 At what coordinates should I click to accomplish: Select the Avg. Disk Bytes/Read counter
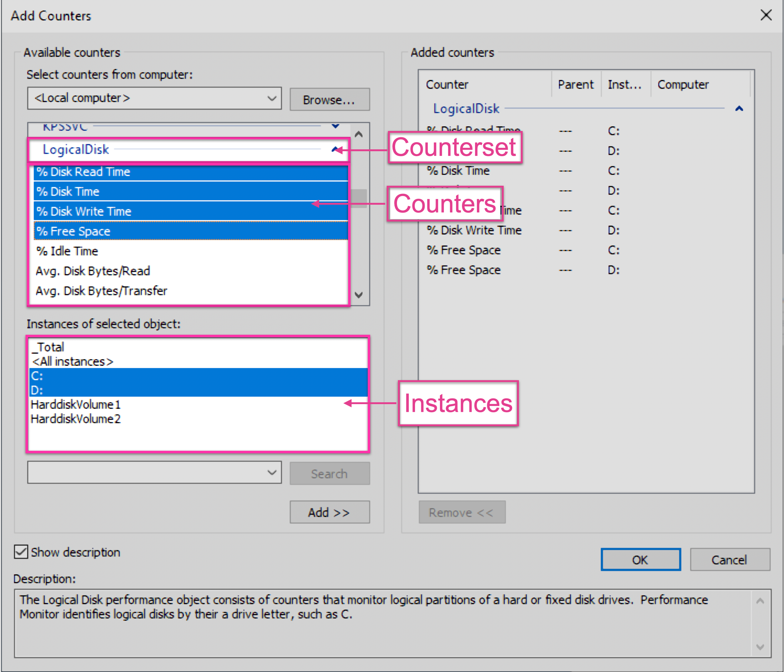click(x=93, y=271)
